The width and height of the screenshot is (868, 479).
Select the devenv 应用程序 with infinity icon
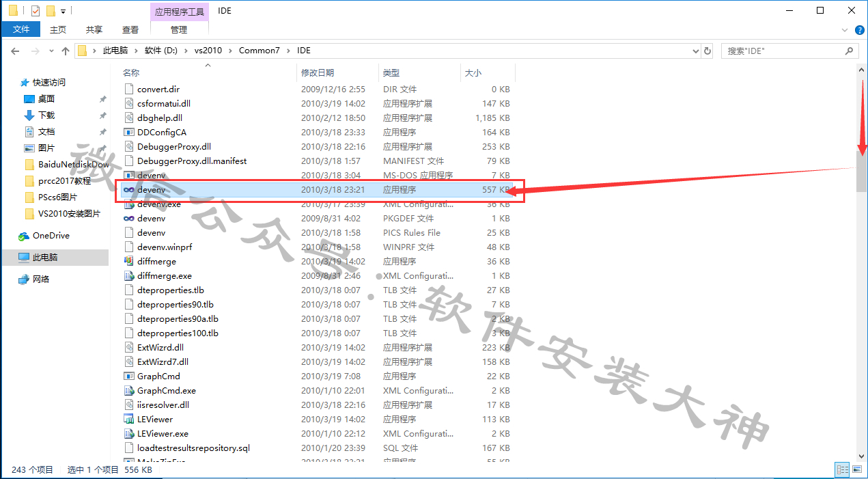point(317,189)
